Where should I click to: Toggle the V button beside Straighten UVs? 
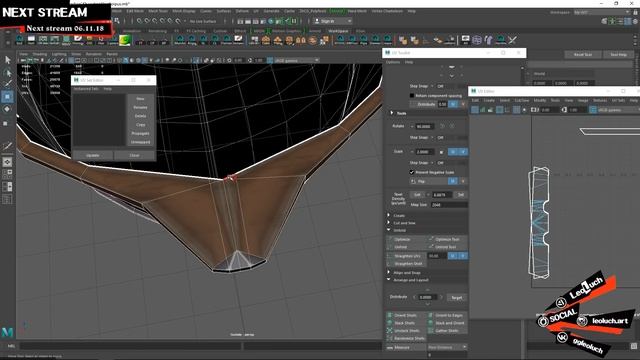tap(463, 256)
